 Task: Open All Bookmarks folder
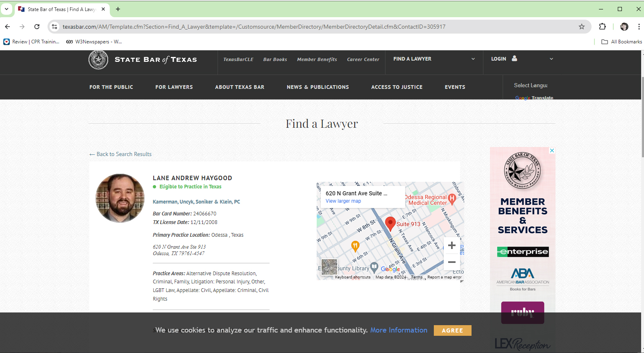pyautogui.click(x=622, y=42)
